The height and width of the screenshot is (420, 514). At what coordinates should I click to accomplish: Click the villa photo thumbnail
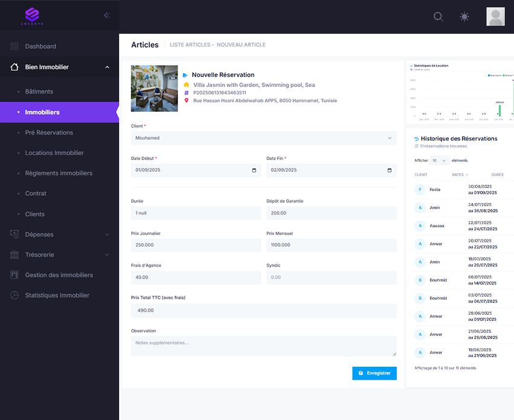pos(154,88)
